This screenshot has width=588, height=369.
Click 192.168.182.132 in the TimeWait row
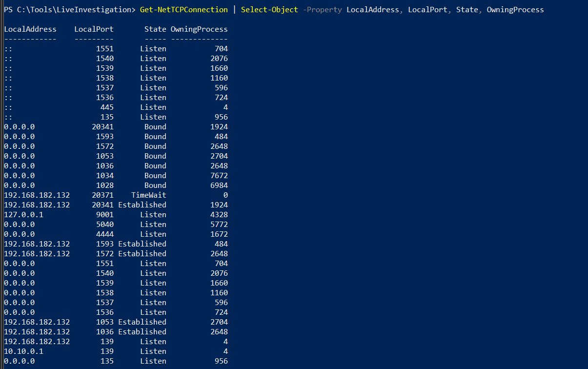37,195
